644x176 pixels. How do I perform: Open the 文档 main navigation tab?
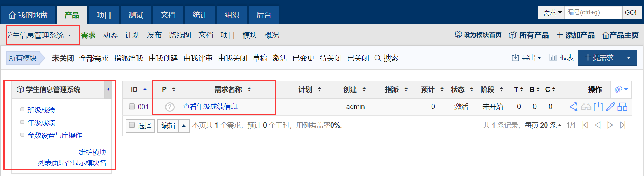168,15
